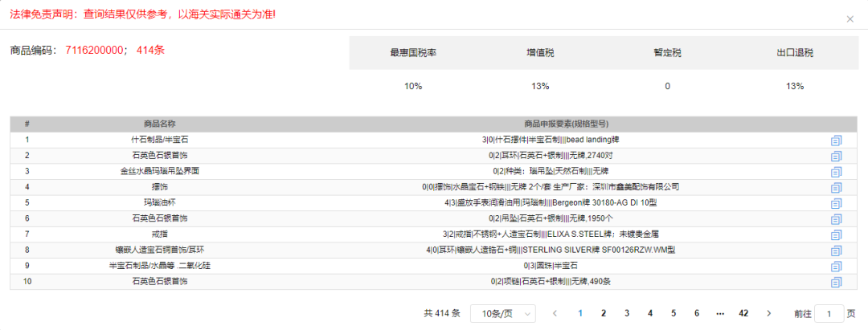Copy row 10 项链 490条 entry
Image resolution: width=868 pixels, height=330 pixels.
pyautogui.click(x=836, y=283)
